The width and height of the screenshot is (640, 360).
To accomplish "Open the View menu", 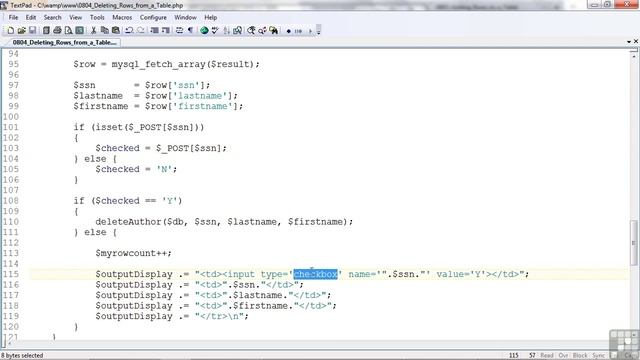I will 76,18.
